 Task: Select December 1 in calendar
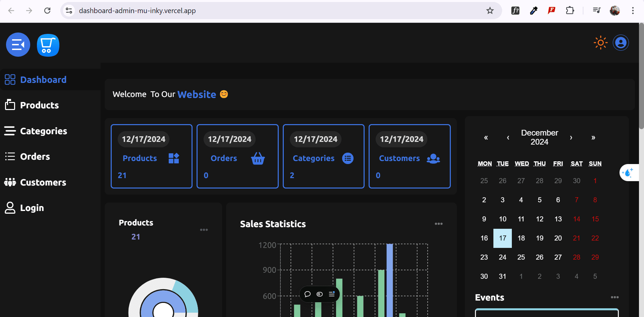(595, 181)
